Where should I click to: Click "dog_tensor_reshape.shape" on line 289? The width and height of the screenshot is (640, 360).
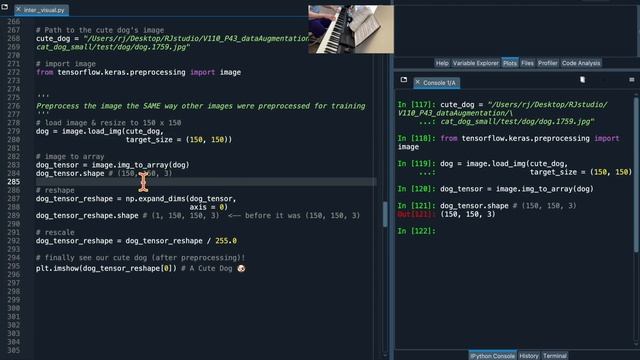pos(87,216)
